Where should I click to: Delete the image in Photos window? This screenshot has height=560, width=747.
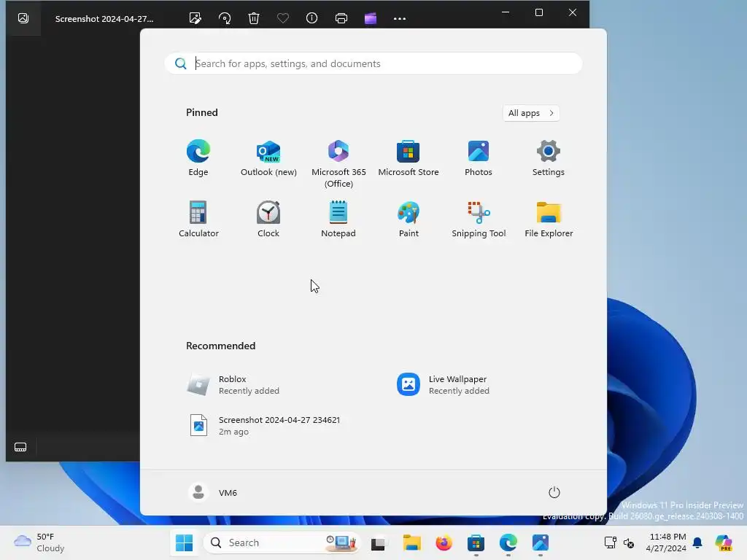coord(254,18)
